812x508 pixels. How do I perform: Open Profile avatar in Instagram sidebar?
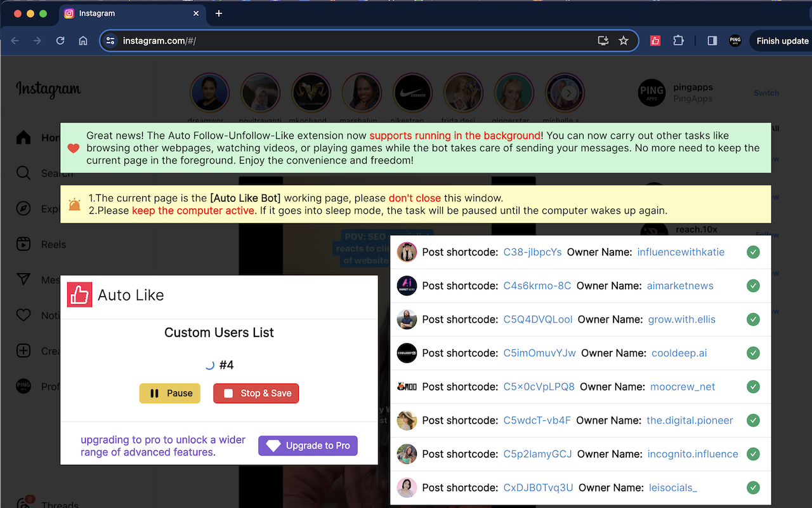[23, 387]
